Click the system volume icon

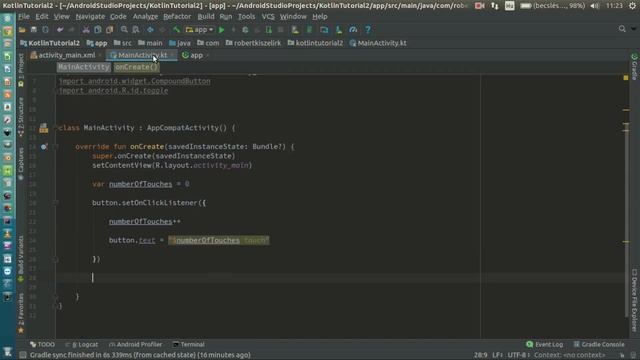pyautogui.click(x=595, y=6)
